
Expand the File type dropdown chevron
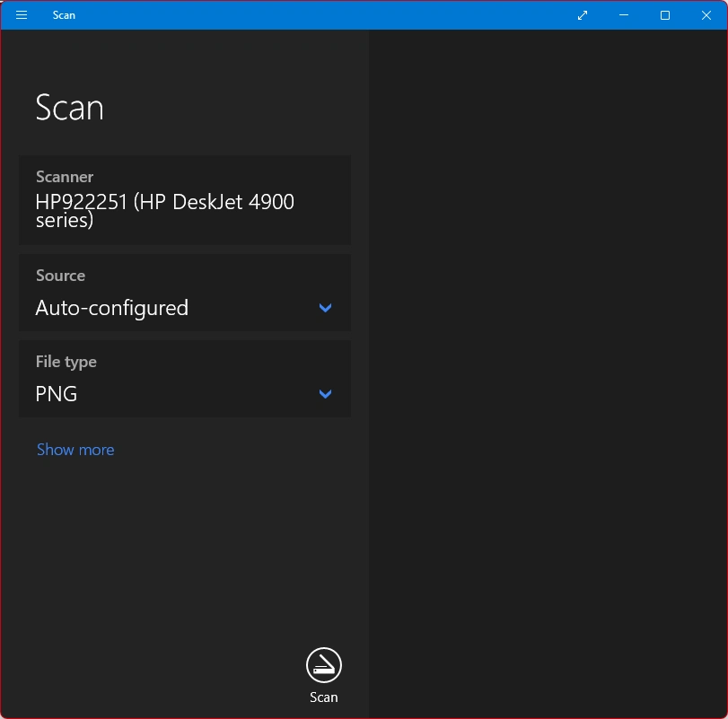tap(325, 394)
